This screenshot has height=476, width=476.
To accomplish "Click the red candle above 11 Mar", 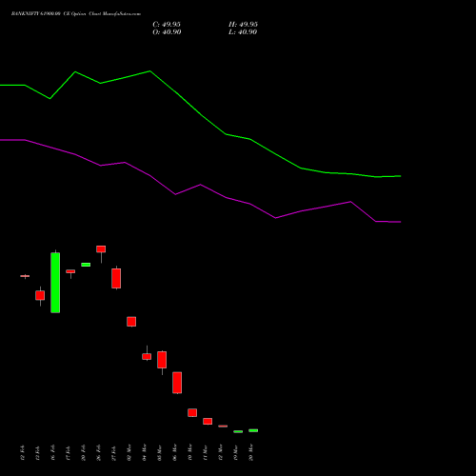I will tap(208, 421).
